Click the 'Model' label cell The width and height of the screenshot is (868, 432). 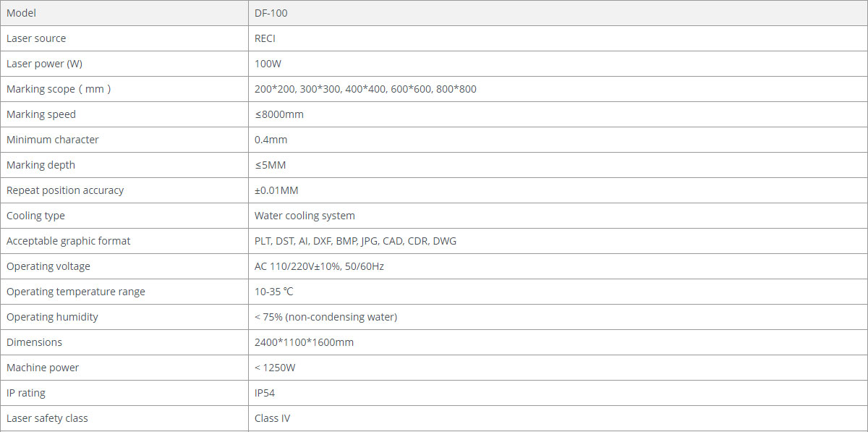(x=21, y=13)
